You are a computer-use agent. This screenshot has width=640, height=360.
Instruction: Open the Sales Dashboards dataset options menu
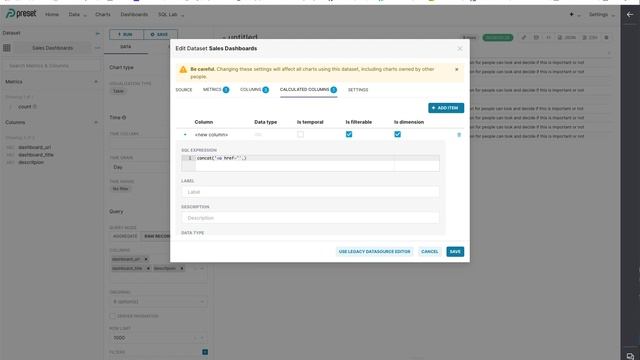click(97, 48)
